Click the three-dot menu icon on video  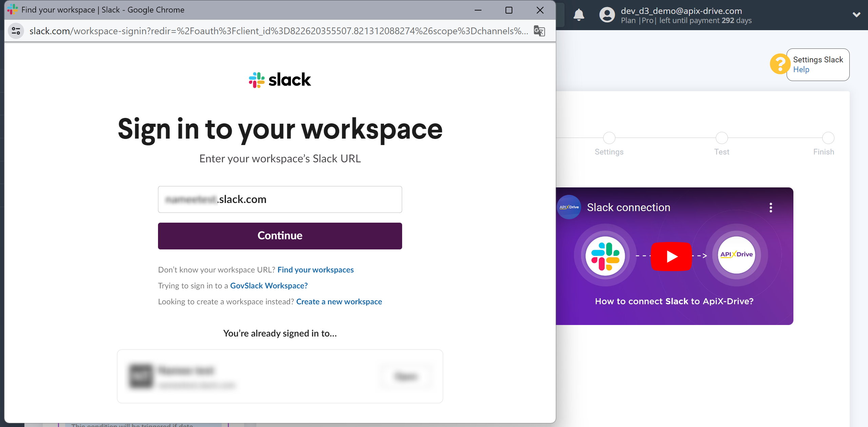(773, 207)
